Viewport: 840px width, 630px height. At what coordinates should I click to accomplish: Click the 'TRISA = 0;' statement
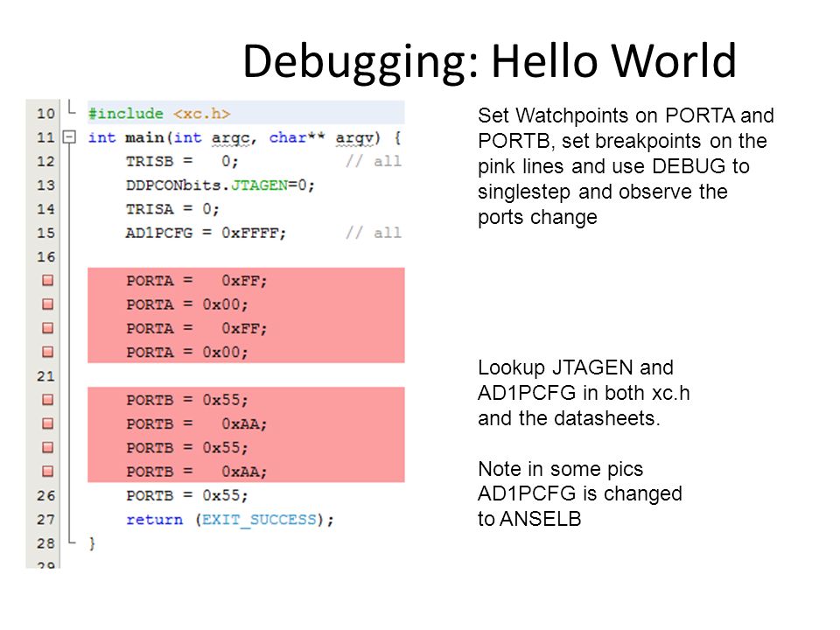pyautogui.click(x=172, y=209)
